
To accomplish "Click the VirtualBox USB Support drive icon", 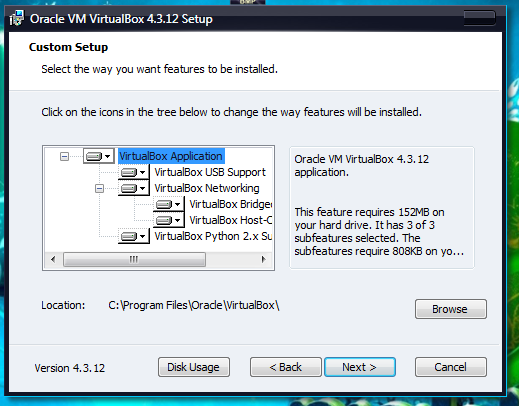I will tap(133, 172).
